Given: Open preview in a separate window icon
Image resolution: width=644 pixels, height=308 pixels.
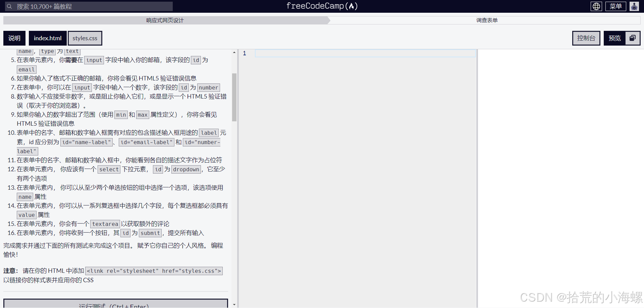Looking at the screenshot, I should click(633, 38).
